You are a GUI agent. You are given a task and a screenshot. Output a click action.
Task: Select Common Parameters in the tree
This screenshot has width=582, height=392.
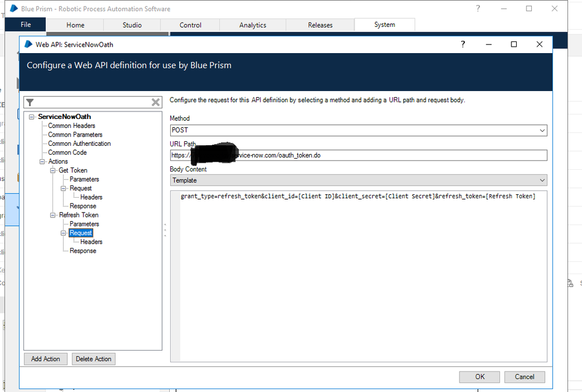75,134
